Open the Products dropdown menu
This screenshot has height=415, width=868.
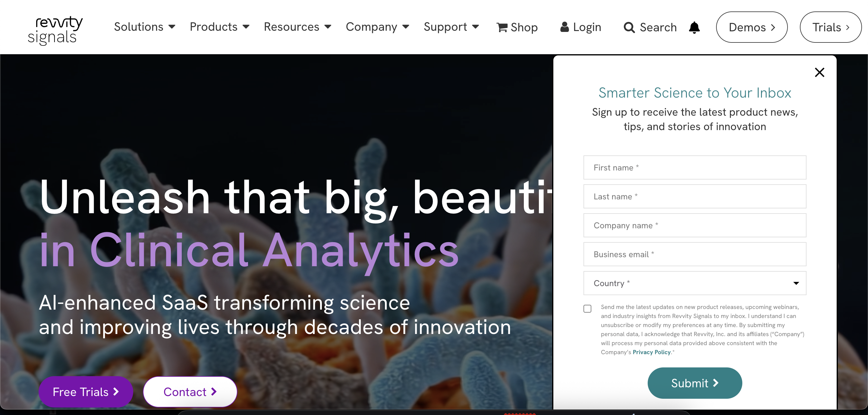point(219,27)
